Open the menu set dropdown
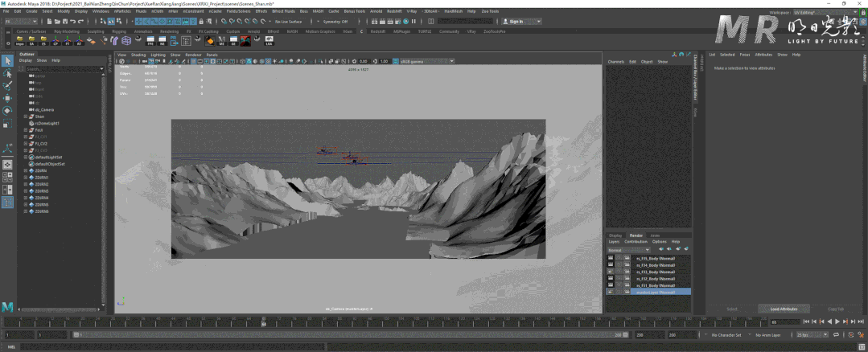Viewport: 868px width, 352px height. point(21,22)
